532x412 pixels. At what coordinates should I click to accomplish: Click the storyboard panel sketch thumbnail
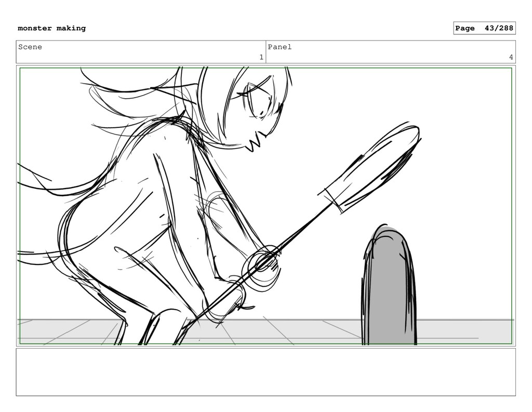coord(265,206)
